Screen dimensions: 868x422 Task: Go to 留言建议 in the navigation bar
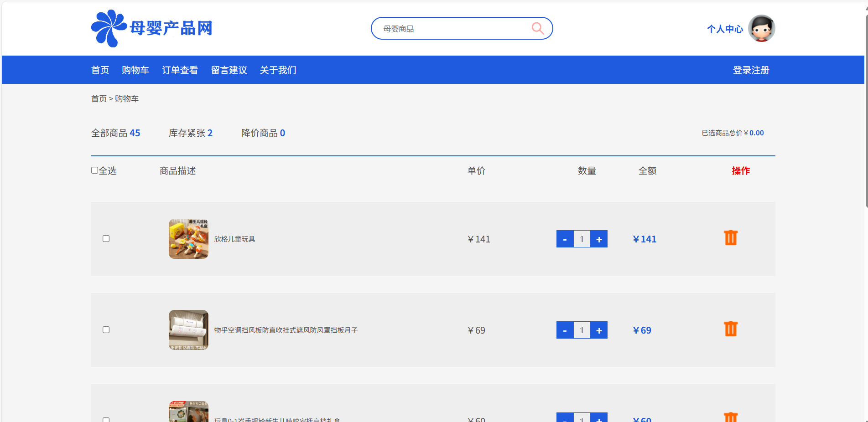point(229,70)
